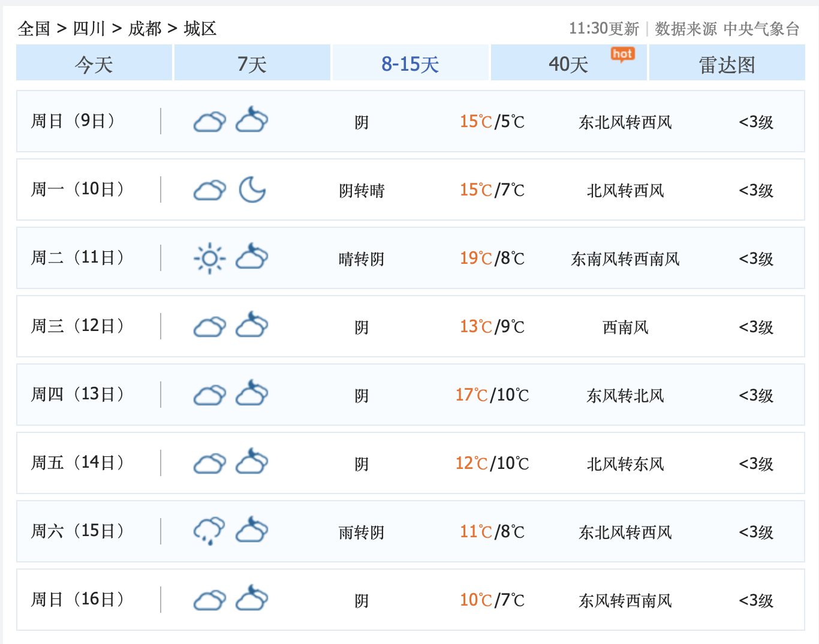Click the rain cloud icon for 周六 15日
Screen dimensions: 819x644
(x=209, y=531)
